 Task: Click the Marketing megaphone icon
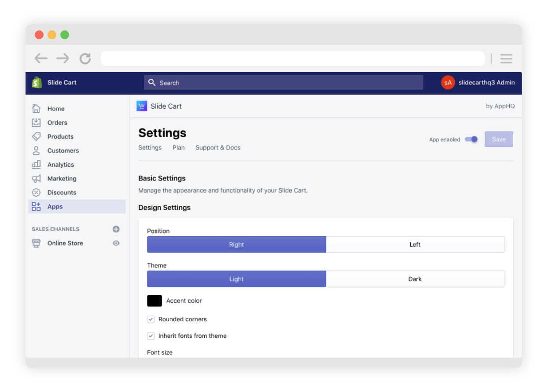point(37,179)
